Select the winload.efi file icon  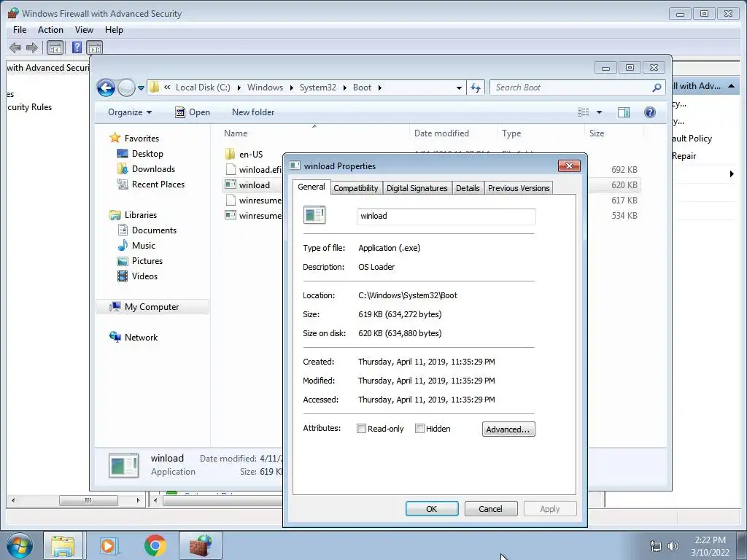pos(231,169)
